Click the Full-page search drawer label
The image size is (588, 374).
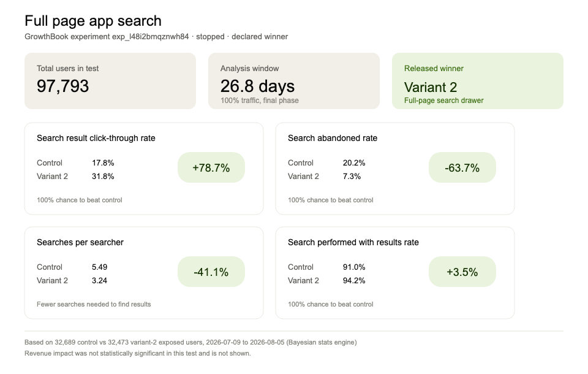click(443, 101)
